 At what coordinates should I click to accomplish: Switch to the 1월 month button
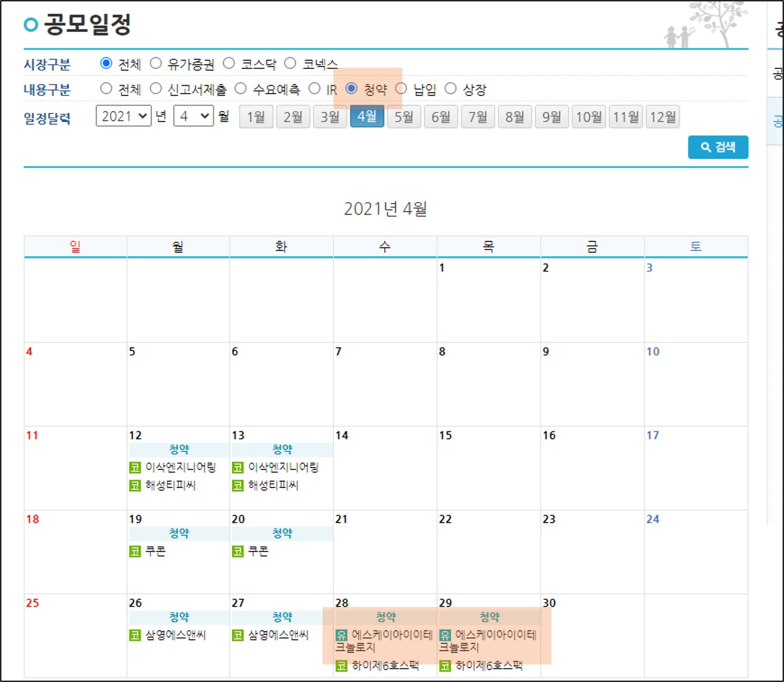coord(256,117)
